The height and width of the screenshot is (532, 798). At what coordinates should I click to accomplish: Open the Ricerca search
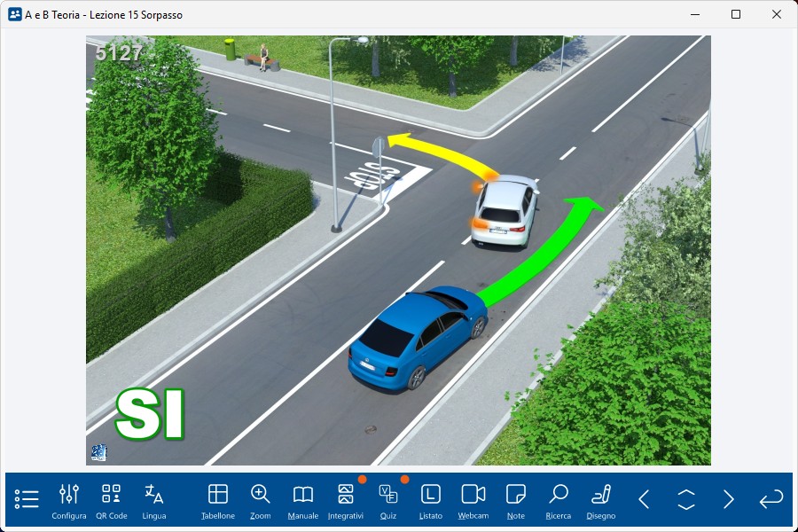tap(559, 499)
